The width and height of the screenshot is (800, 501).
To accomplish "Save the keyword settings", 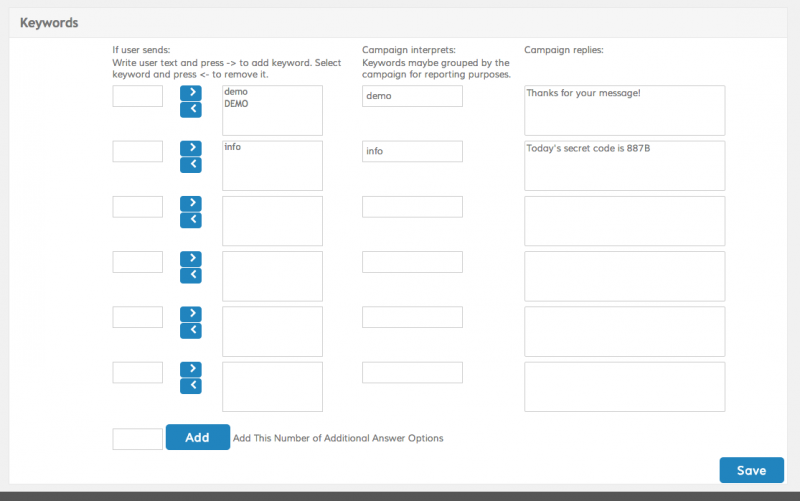I will pyautogui.click(x=751, y=470).
